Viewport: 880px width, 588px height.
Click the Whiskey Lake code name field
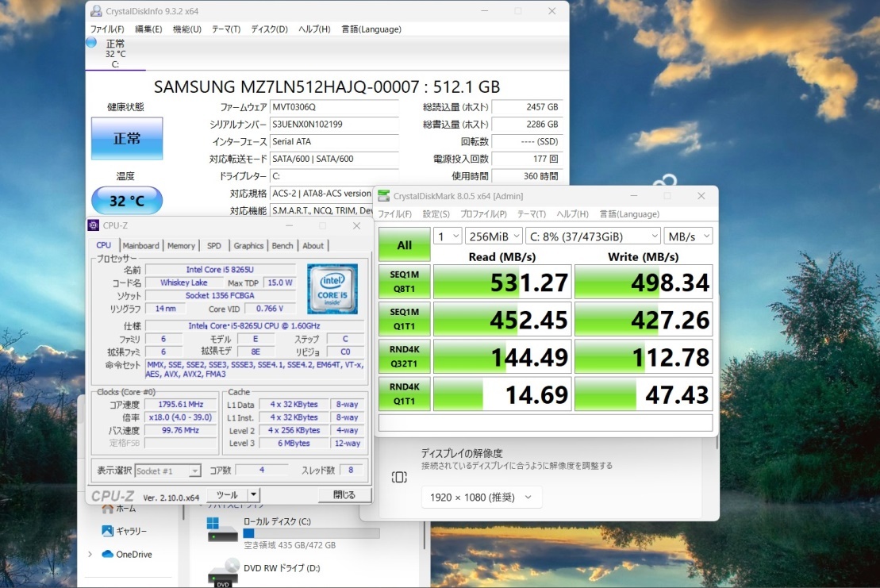tap(184, 282)
